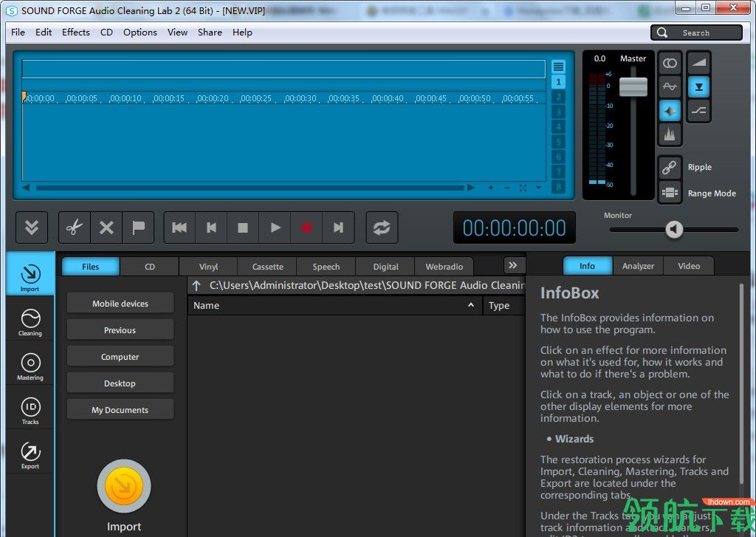Viewport: 756px width, 537px height.
Task: Click the Computer location button
Action: pyautogui.click(x=120, y=357)
